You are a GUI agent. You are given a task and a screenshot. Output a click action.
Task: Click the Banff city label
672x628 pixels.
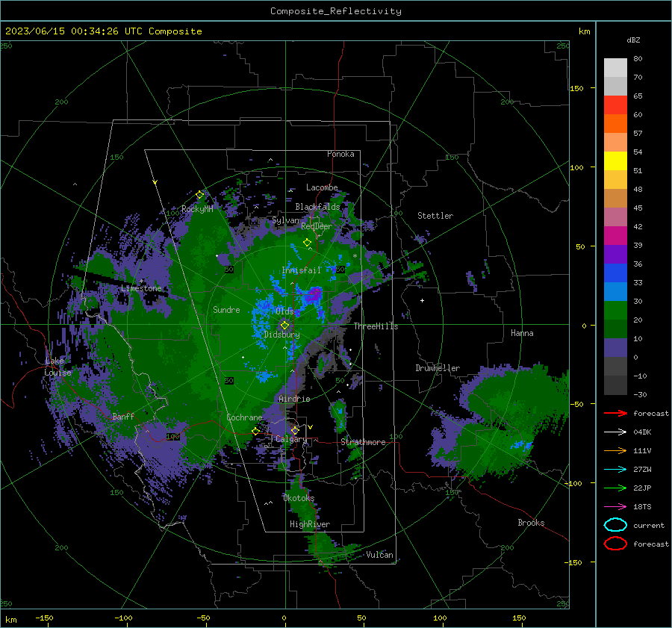pyautogui.click(x=123, y=416)
